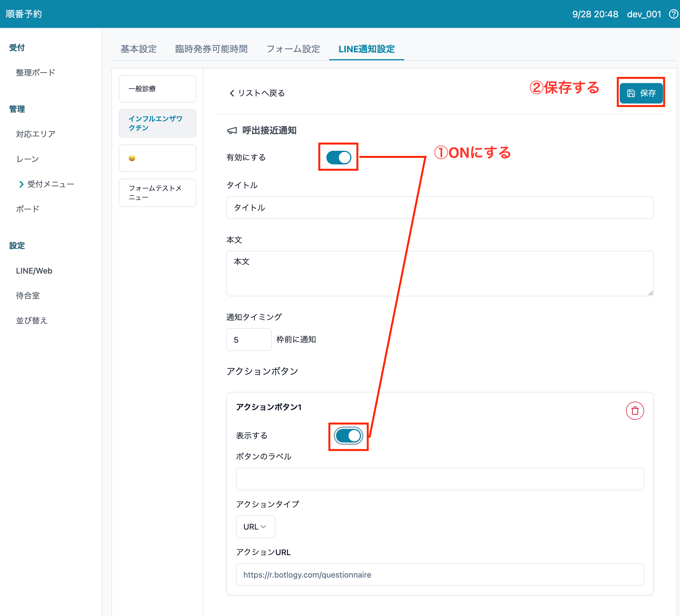Open the 臨時発券可能時間 tab

pos(211,49)
